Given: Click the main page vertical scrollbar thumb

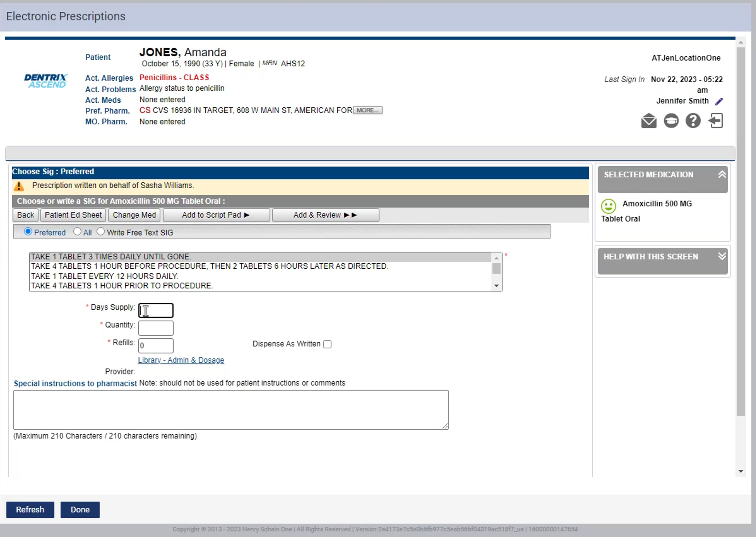Looking at the screenshot, I should click(741, 231).
